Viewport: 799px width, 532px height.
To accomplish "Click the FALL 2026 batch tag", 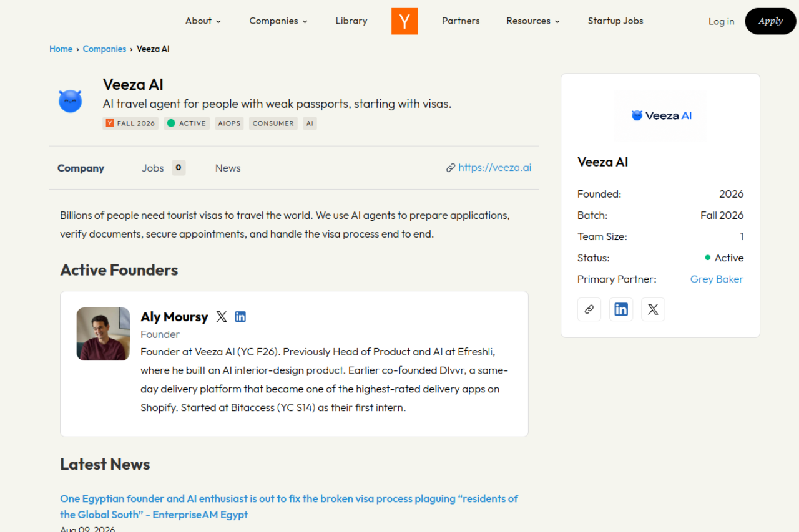I will [x=130, y=123].
